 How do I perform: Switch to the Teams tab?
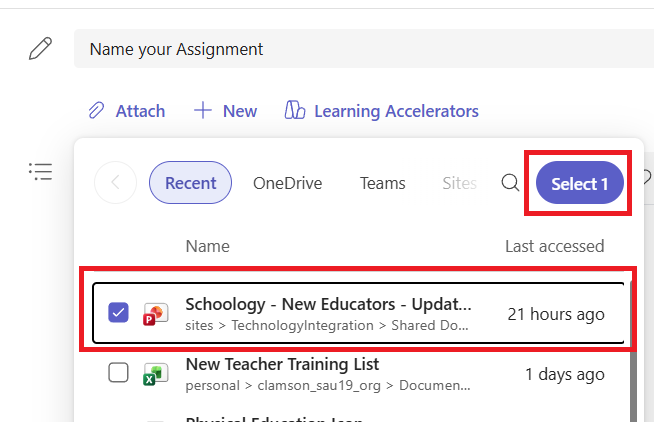pos(382,183)
